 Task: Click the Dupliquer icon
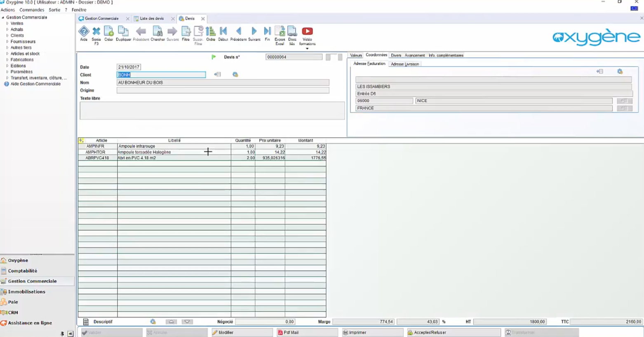click(123, 33)
